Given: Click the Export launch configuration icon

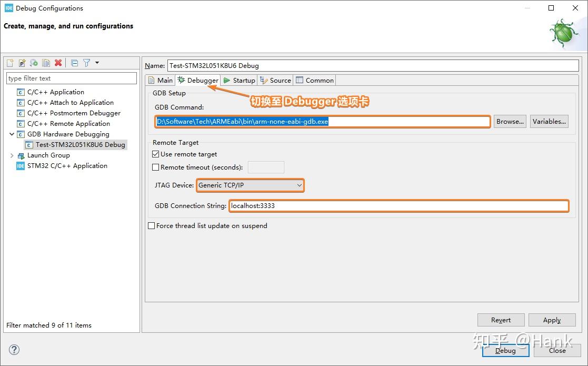Looking at the screenshot, I should click(x=34, y=63).
